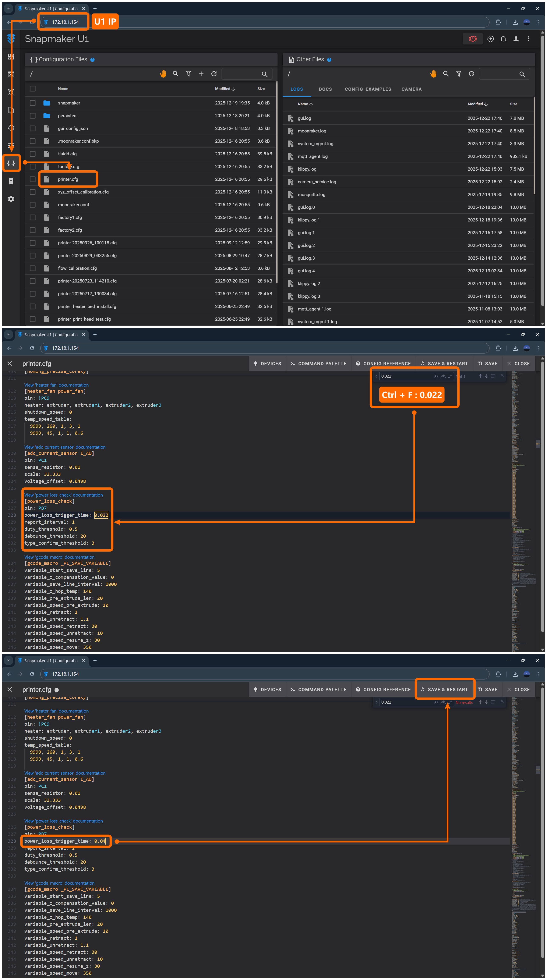
Task: Open the notifications bell icon
Action: pos(503,39)
